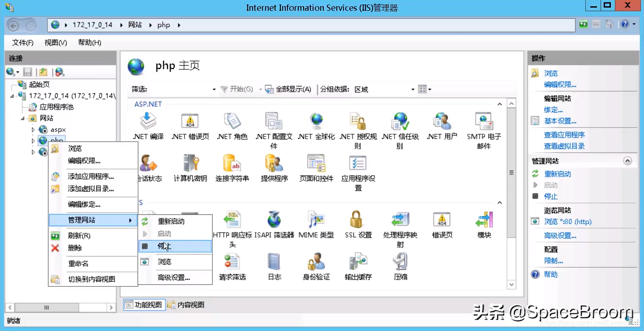This screenshot has height=331, width=644.
Task: Open the 文件(F) menu
Action: [x=23, y=42]
